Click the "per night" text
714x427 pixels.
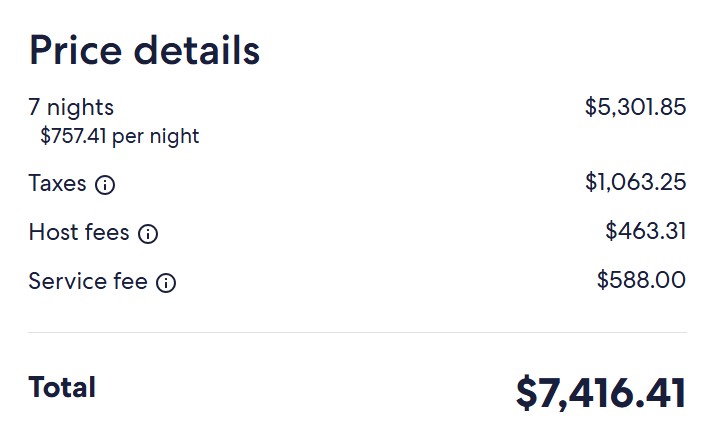pos(156,137)
